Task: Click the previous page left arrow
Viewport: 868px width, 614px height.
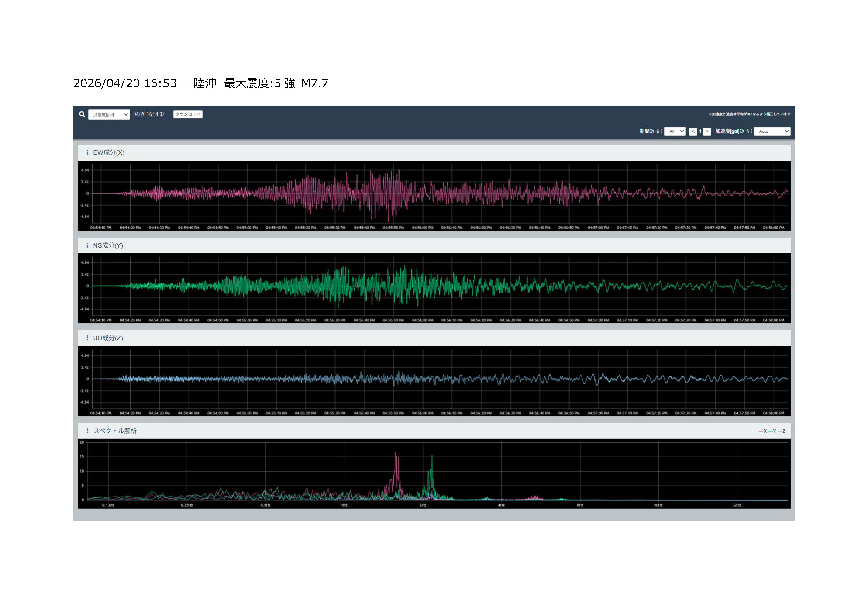Action: tap(693, 131)
